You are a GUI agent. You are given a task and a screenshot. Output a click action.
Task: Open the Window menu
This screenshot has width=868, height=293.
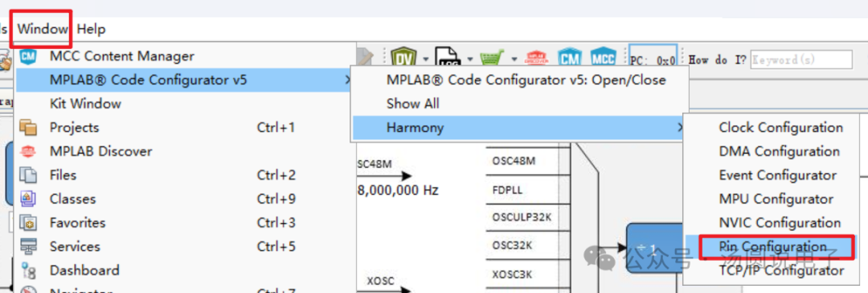[x=42, y=29]
